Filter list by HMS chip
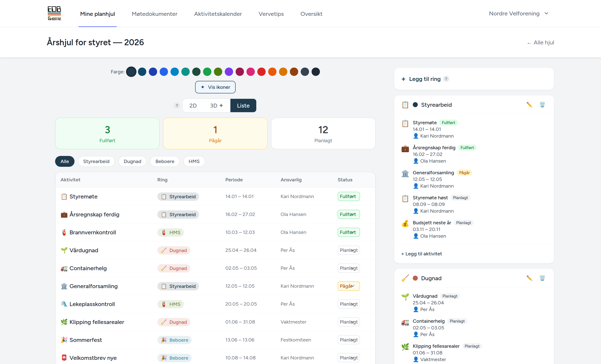 (194, 161)
